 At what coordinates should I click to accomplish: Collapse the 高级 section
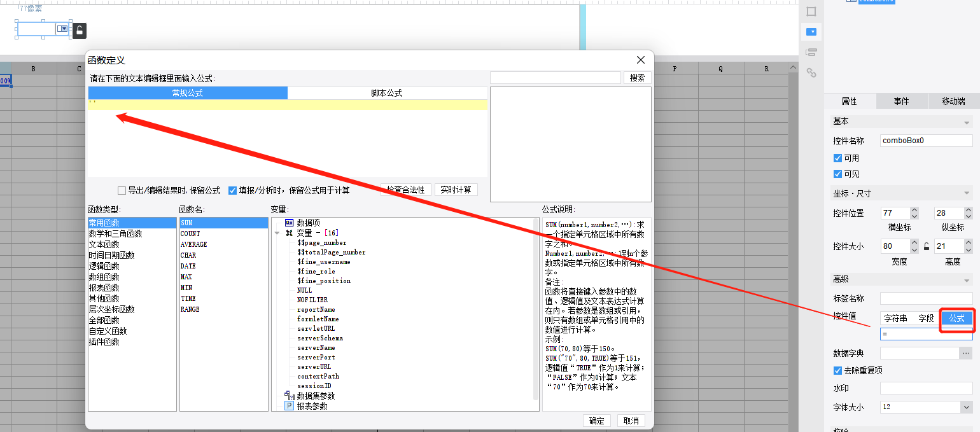pyautogui.click(x=967, y=280)
